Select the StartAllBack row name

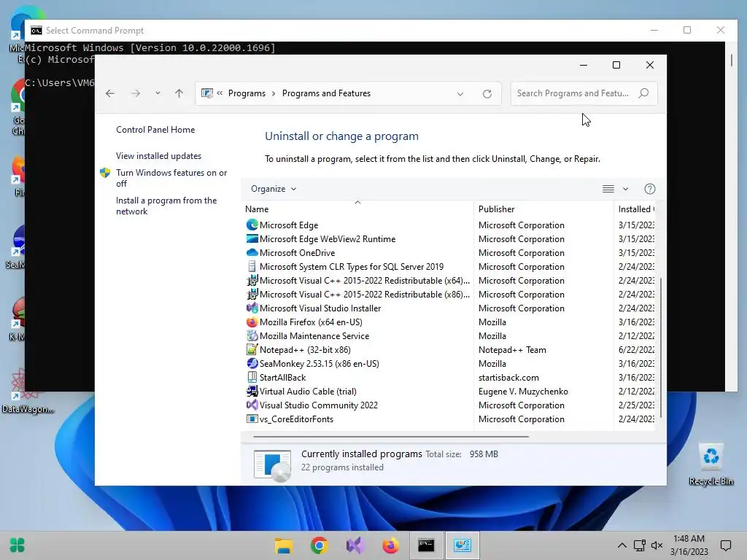pyautogui.click(x=282, y=378)
